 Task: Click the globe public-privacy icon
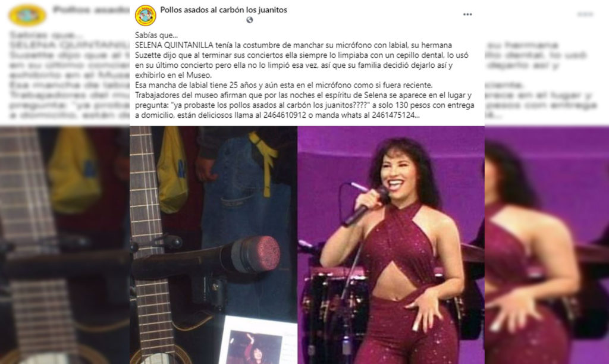(x=249, y=20)
